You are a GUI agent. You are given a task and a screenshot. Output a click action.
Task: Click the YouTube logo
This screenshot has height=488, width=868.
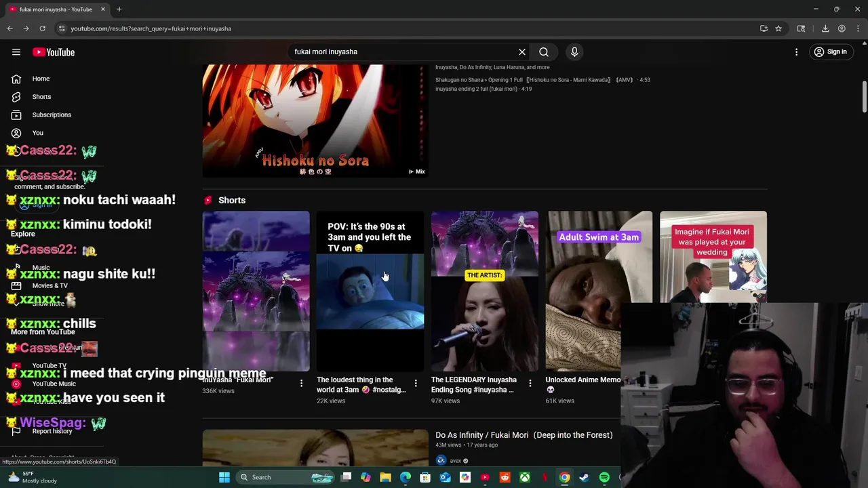(x=54, y=52)
